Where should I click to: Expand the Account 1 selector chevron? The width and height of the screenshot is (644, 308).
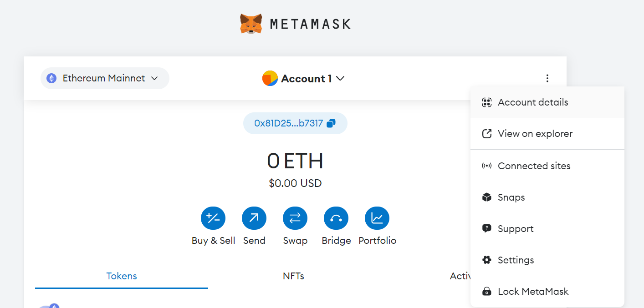coord(340,78)
